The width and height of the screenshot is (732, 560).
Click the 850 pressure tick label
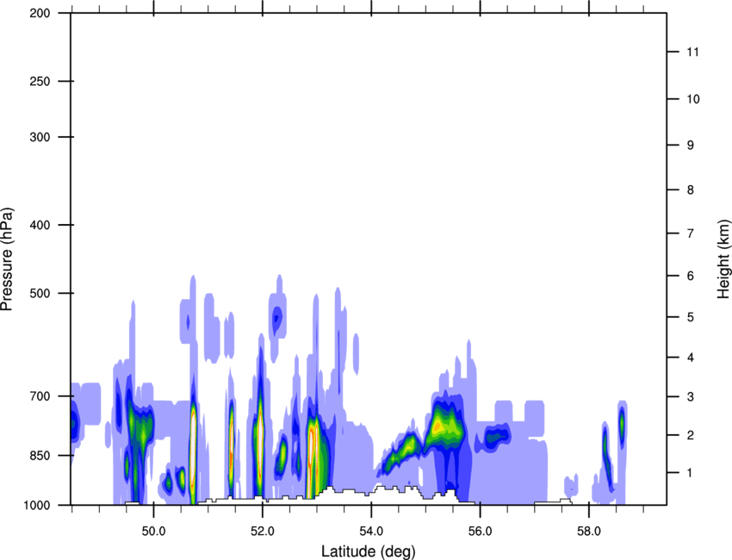(x=40, y=456)
